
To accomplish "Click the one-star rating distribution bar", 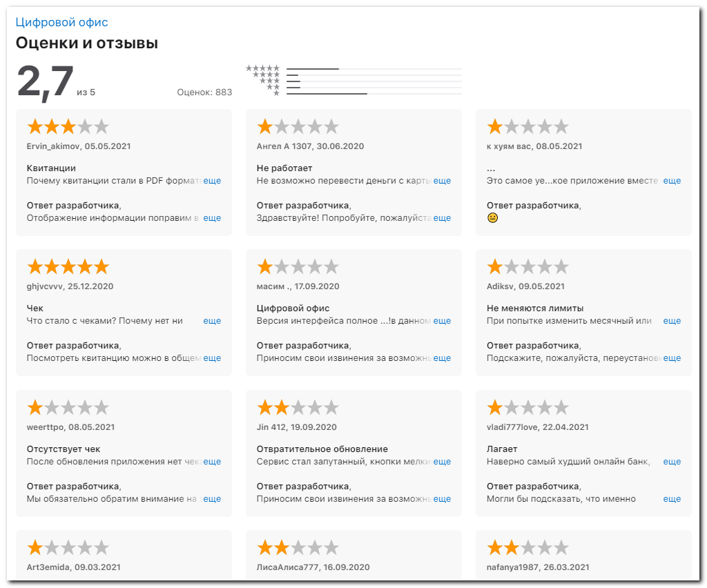I will 374,94.
